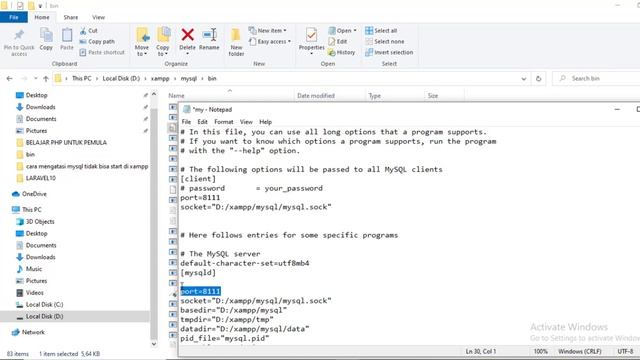Go back with the back arrow
640x360 pixels.
point(10,78)
